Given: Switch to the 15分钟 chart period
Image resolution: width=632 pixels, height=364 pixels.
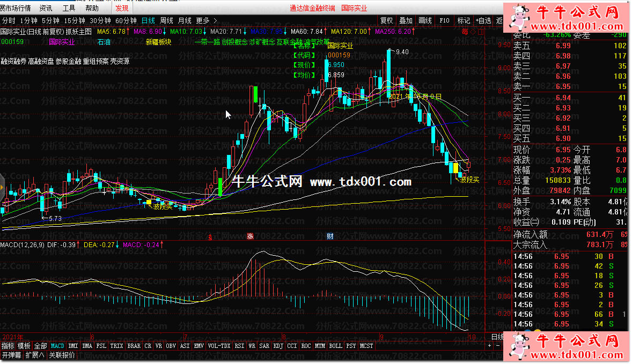Looking at the screenshot, I should point(75,20).
